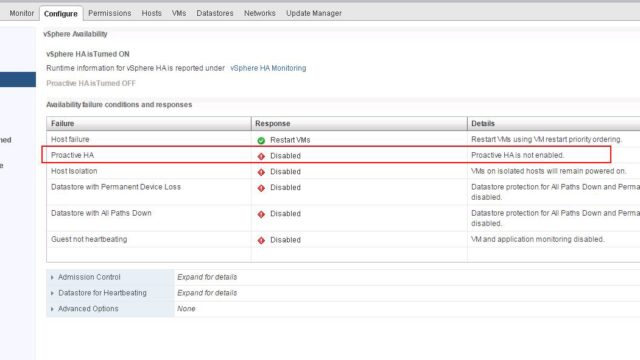The width and height of the screenshot is (640, 360).
Task: Click disabled icon for All Paths Down row
Action: click(261, 214)
